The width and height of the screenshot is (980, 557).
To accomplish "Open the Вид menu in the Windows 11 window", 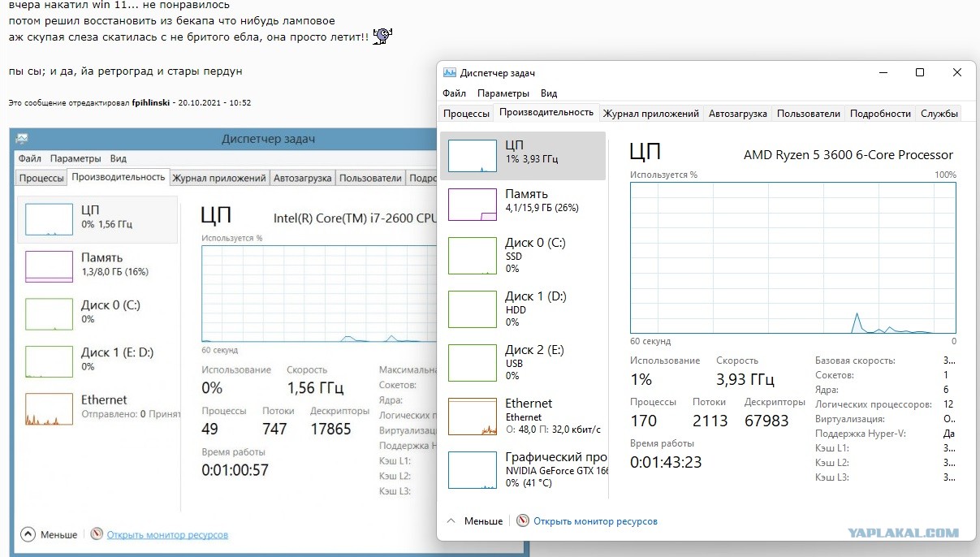I will [x=549, y=93].
